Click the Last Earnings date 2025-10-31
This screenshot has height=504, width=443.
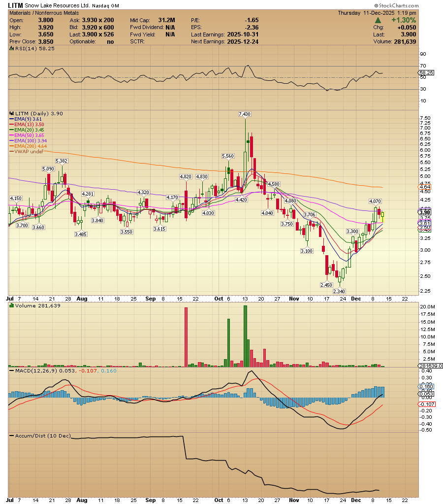pyautogui.click(x=243, y=34)
